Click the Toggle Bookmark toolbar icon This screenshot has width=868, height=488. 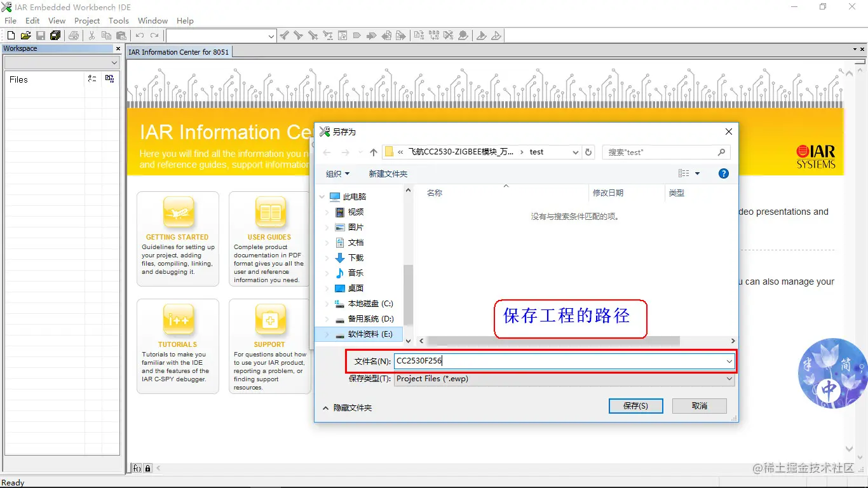[x=356, y=36]
